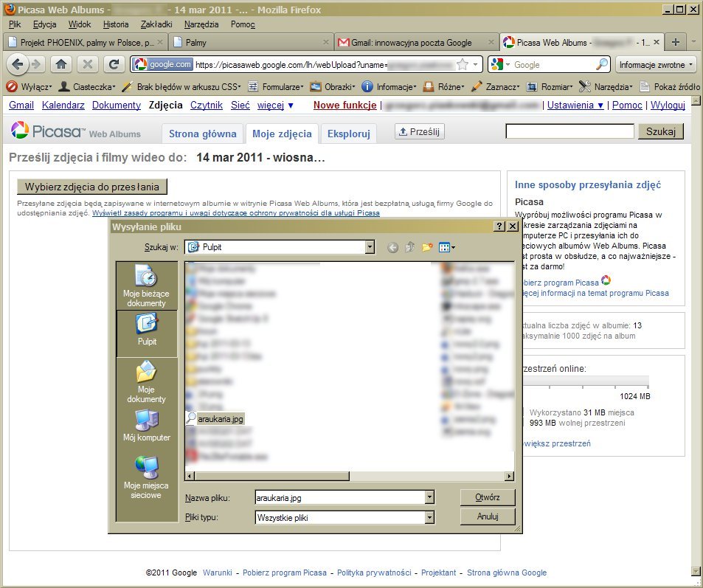Click the Firefox forward arrow
703x588 pixels.
click(36, 65)
